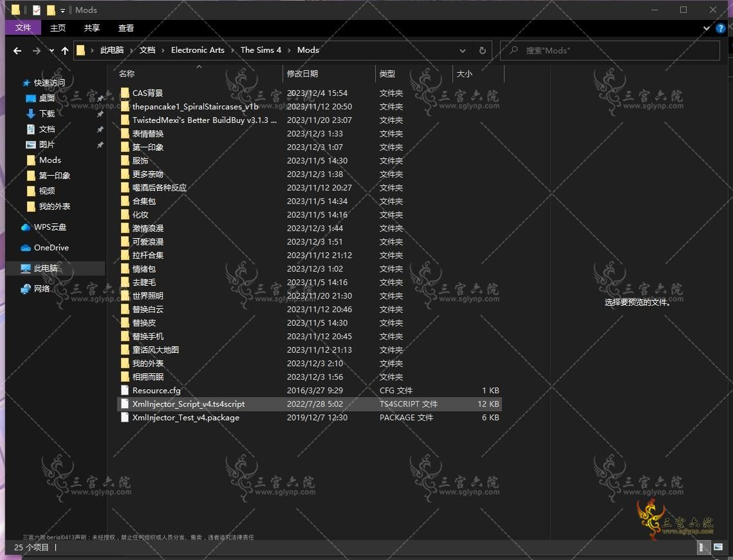Image resolution: width=733 pixels, height=560 pixels.
Task: Click the Properties quick access icon
Action: [37, 10]
